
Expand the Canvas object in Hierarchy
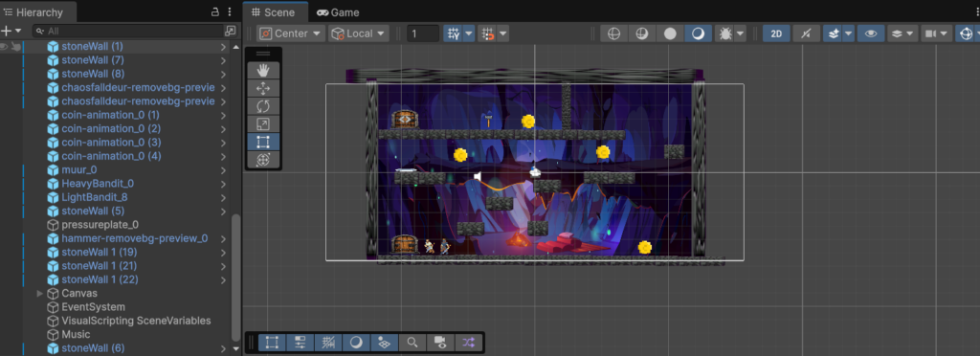coord(40,293)
